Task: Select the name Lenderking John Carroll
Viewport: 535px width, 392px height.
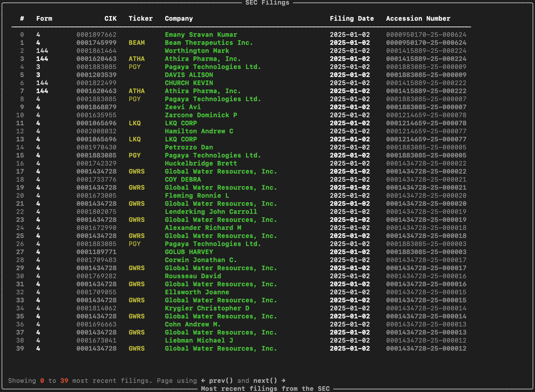Action: [211, 212]
